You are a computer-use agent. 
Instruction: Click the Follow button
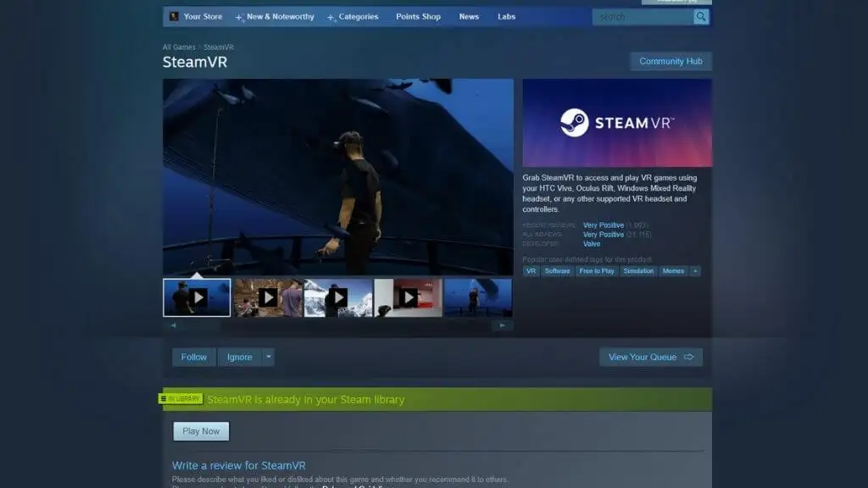pos(194,357)
